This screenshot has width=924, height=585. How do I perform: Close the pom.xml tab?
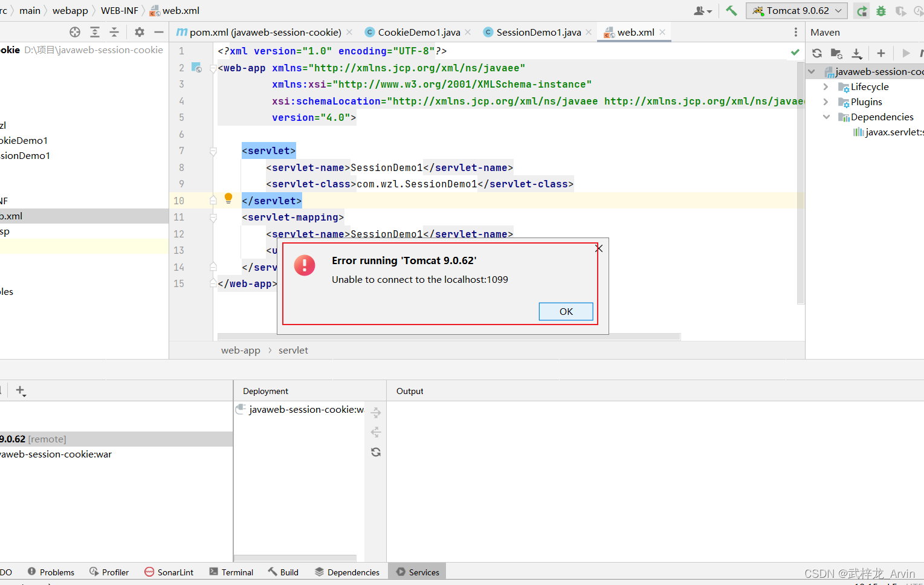[x=349, y=32]
